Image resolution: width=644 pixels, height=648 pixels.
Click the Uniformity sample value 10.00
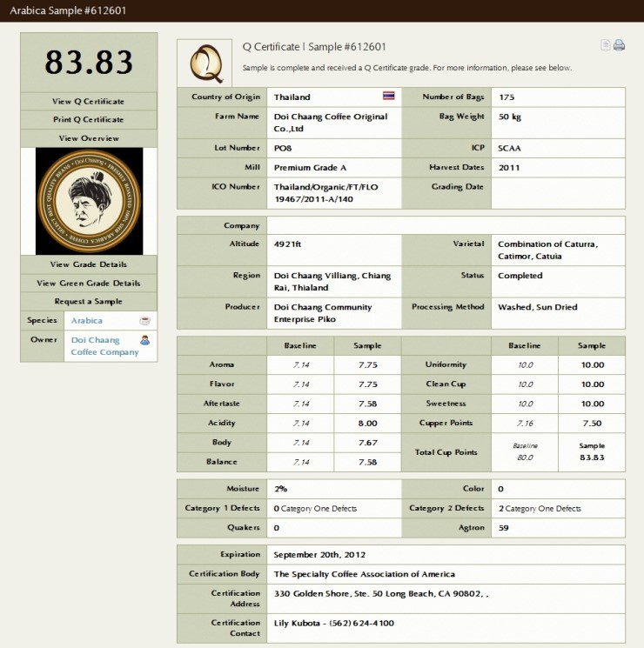[x=593, y=365]
